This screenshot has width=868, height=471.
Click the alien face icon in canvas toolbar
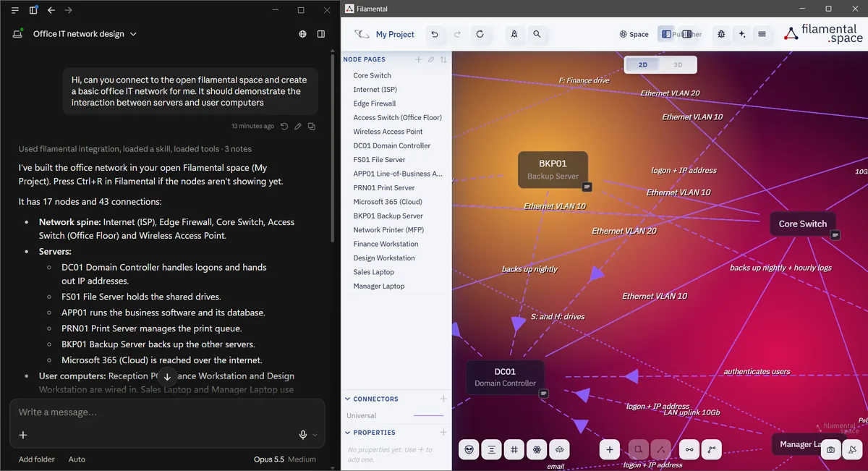[x=469, y=449]
